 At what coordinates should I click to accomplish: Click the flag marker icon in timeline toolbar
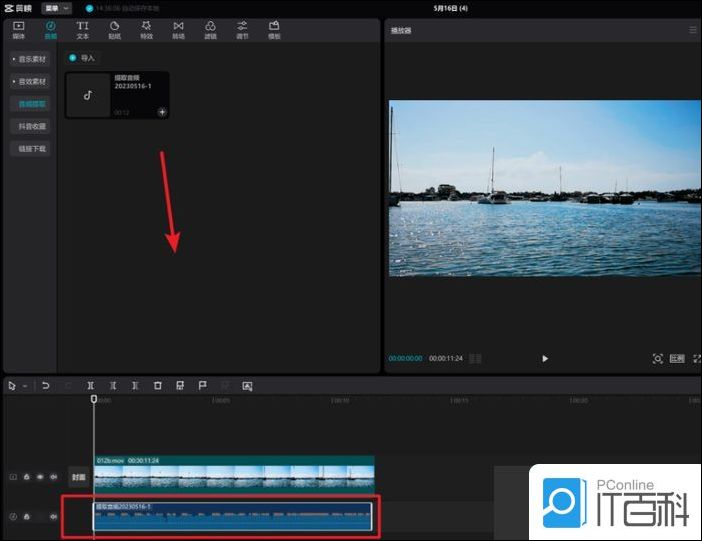click(x=202, y=385)
